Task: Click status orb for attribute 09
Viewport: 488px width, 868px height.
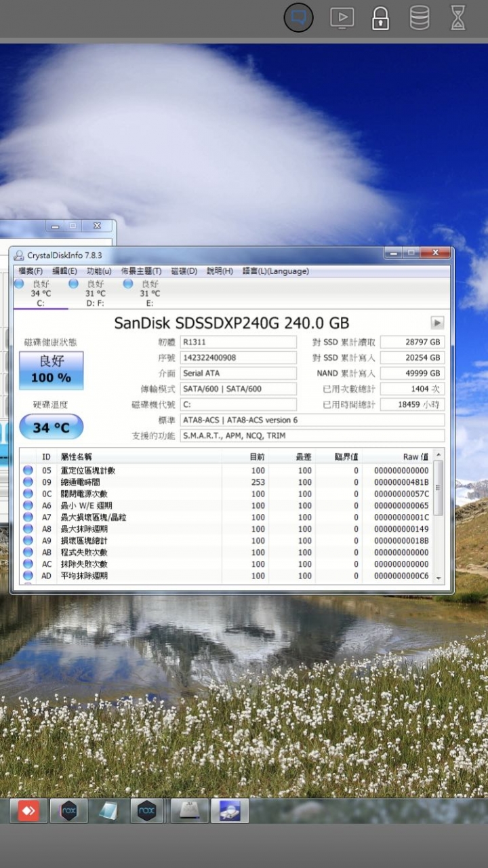Action: tap(28, 481)
